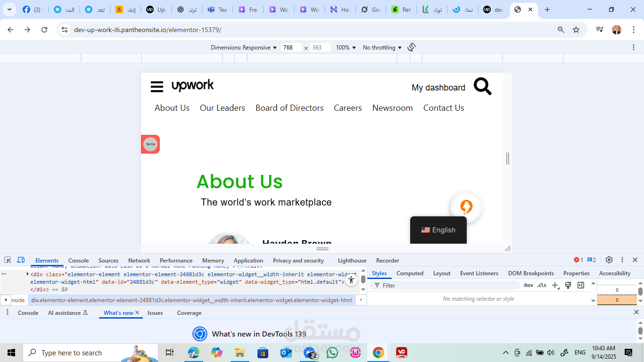Open the English language switcher
The image size is (644, 362).
tap(438, 230)
